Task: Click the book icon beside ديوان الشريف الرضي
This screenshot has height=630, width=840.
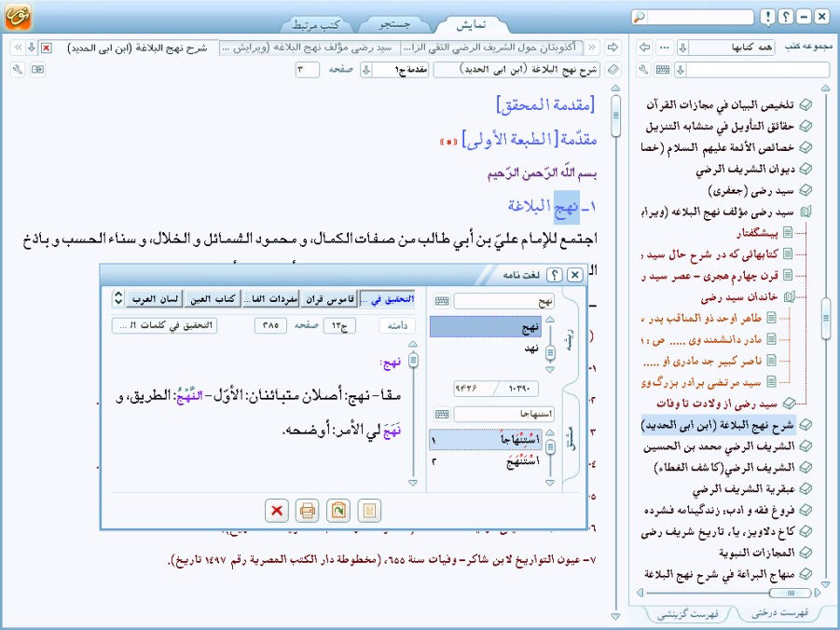Action: pos(806,170)
